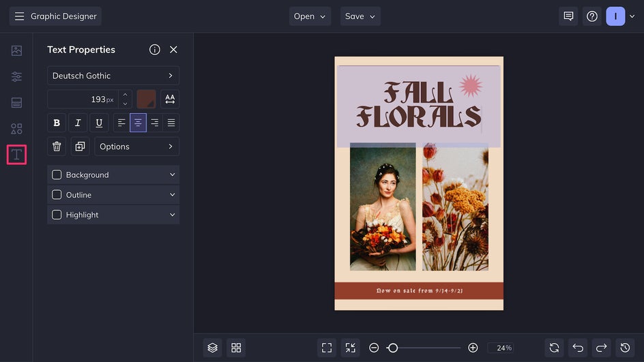
Task: Toggle bold formatting
Action: 57,123
